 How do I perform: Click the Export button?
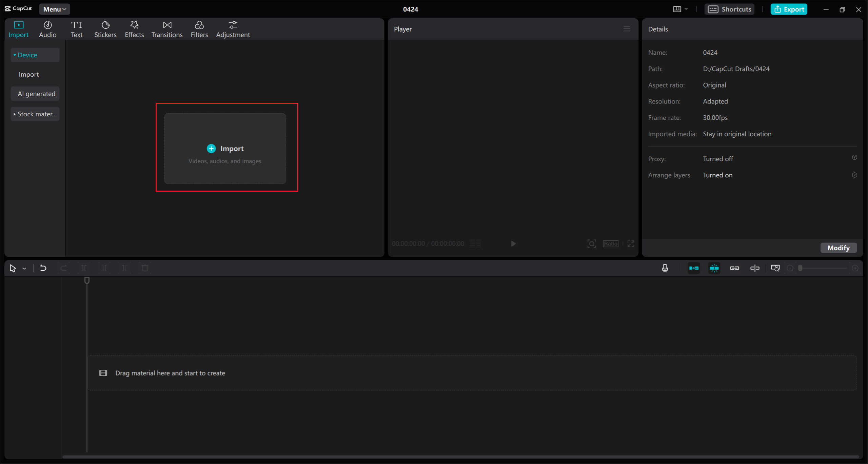[789, 9]
